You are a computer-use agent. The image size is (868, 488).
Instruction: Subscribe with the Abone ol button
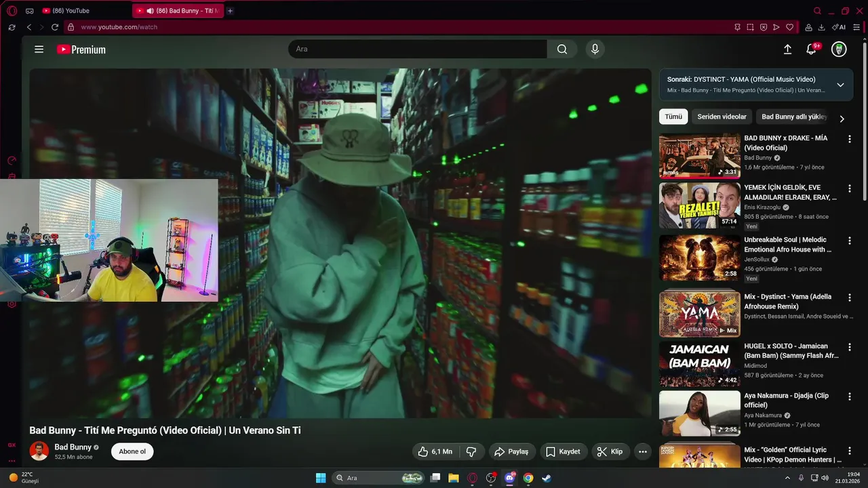[x=132, y=451]
